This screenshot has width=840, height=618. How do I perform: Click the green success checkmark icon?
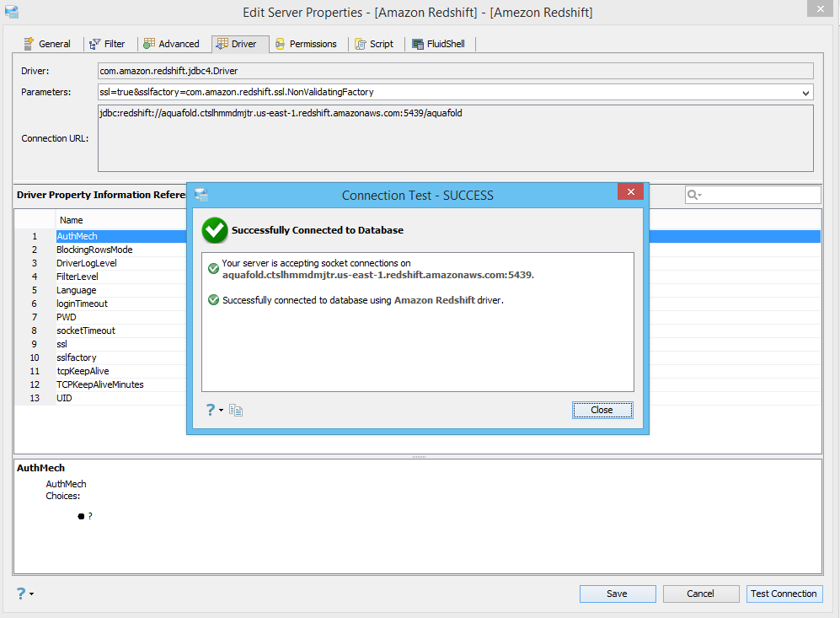pos(215,230)
